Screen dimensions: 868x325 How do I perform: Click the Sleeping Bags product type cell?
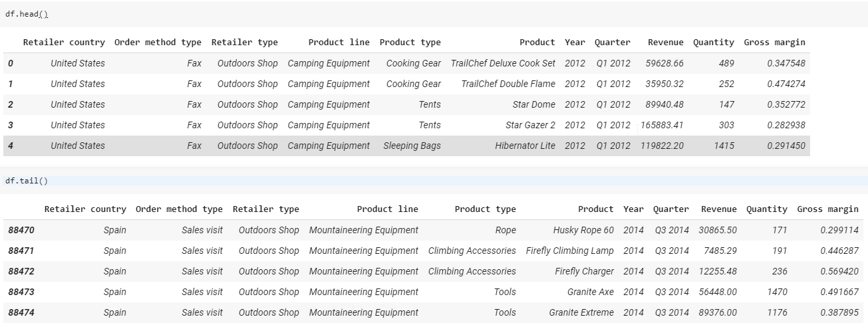pyautogui.click(x=412, y=146)
